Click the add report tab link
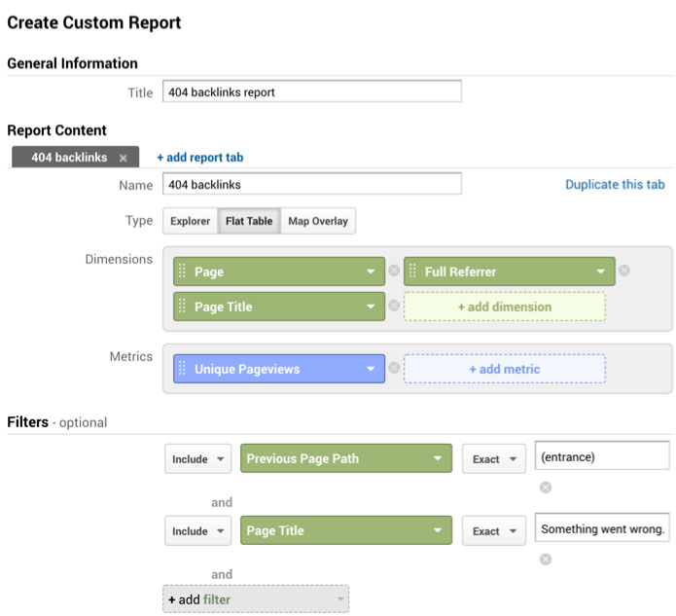The image size is (676, 616). (x=199, y=158)
